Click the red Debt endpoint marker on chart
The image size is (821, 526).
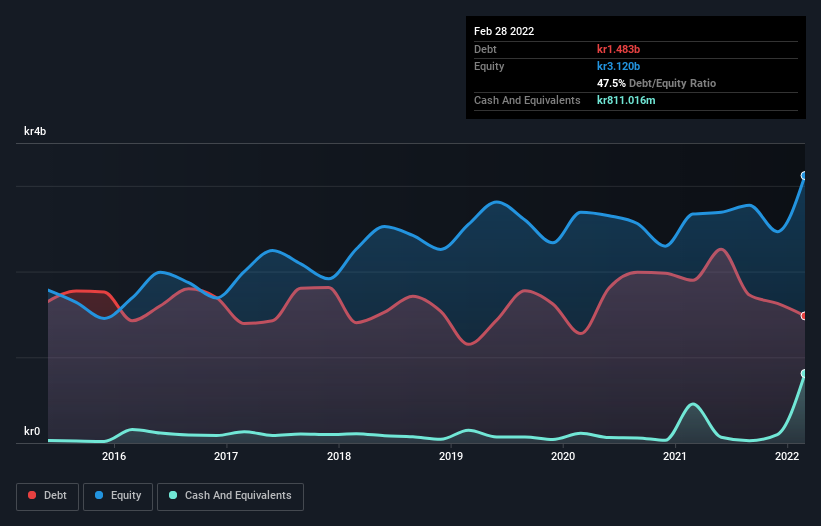[804, 316]
